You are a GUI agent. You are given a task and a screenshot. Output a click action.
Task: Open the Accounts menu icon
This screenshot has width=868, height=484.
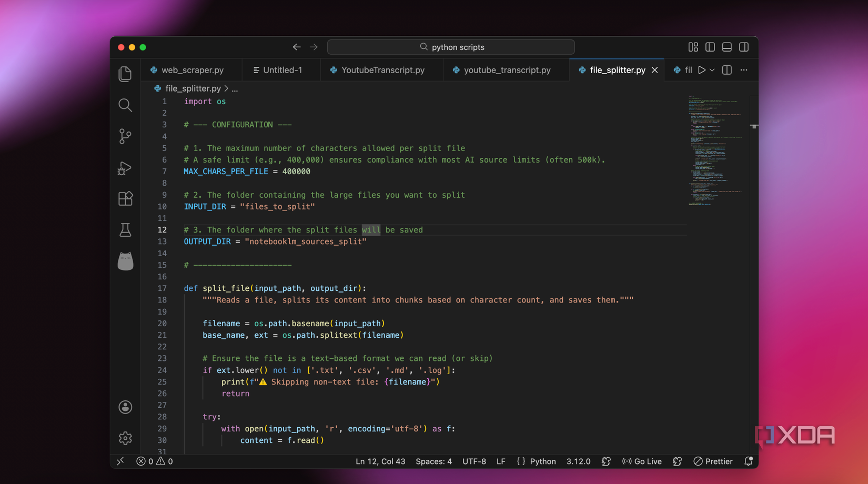pyautogui.click(x=125, y=407)
